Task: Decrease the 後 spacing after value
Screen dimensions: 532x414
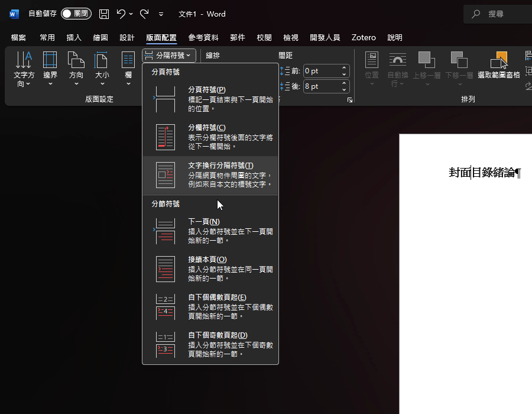Action: (x=344, y=89)
